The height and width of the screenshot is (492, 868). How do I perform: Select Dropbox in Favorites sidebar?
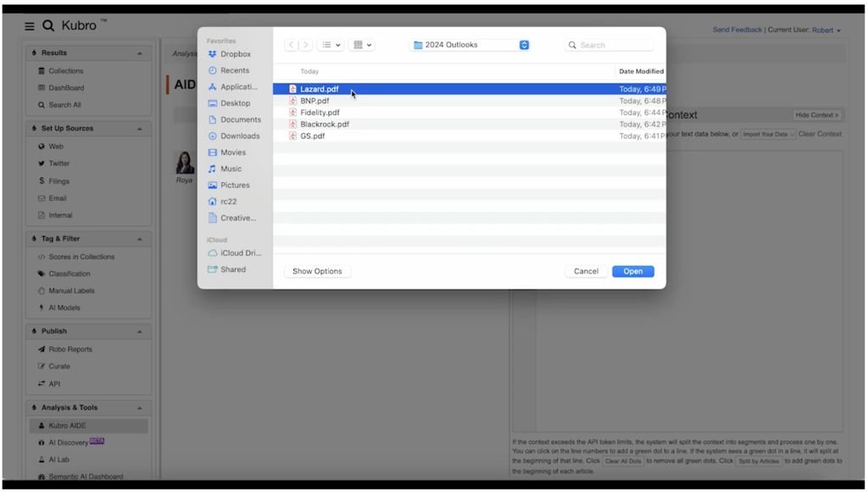click(229, 54)
